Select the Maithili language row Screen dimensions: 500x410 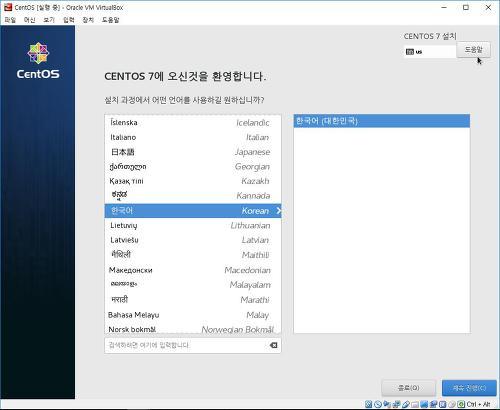point(193,255)
